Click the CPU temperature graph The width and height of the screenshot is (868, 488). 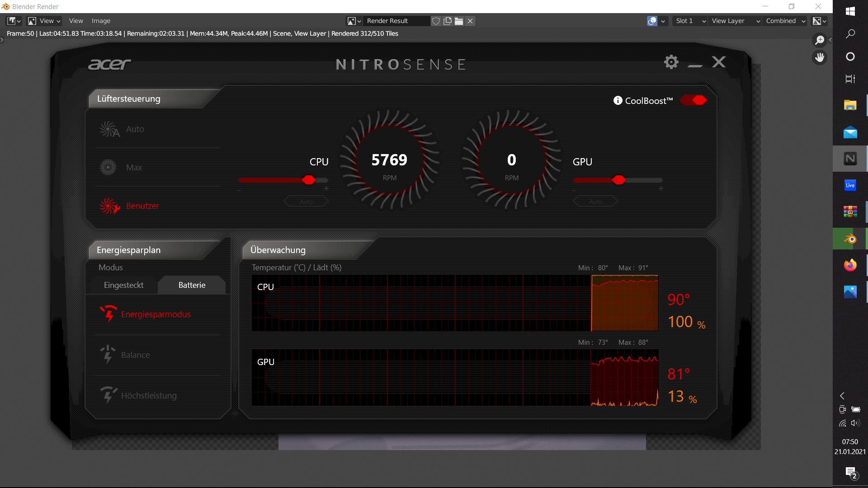(455, 303)
